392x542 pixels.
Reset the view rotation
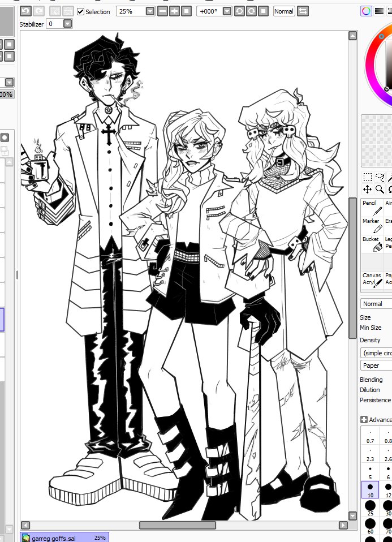click(264, 11)
